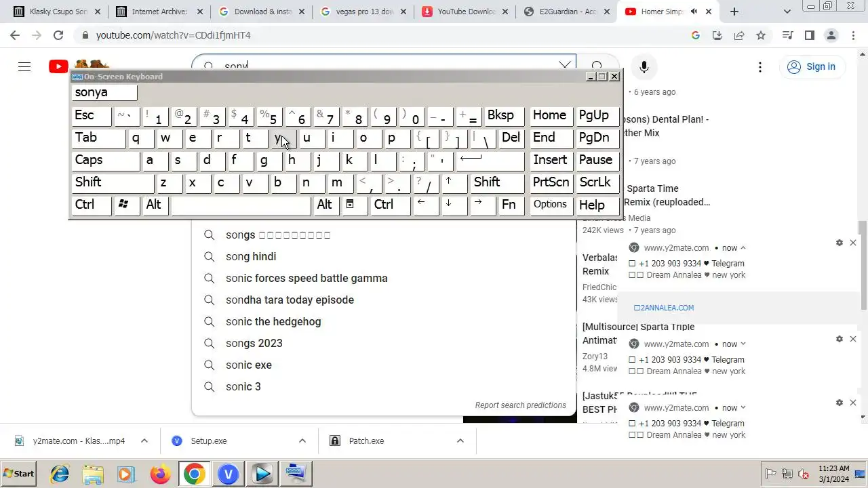The width and height of the screenshot is (868, 488).
Task: Open the Chrome profile avatar
Action: click(831, 35)
